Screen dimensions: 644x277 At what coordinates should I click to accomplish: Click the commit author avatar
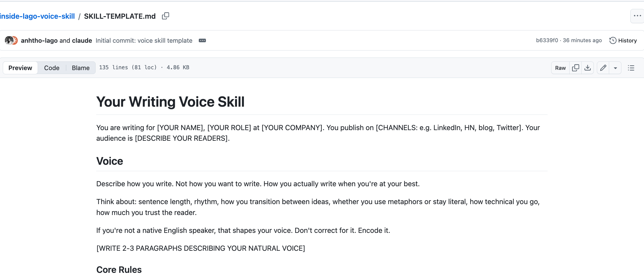(9, 40)
